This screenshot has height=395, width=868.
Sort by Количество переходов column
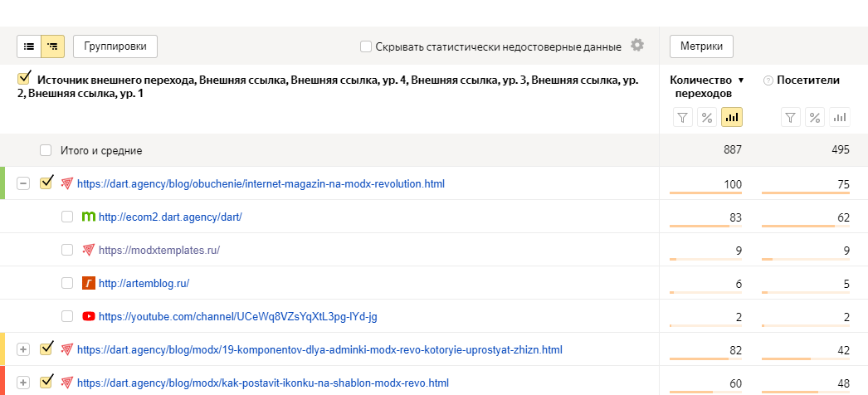pos(706,87)
